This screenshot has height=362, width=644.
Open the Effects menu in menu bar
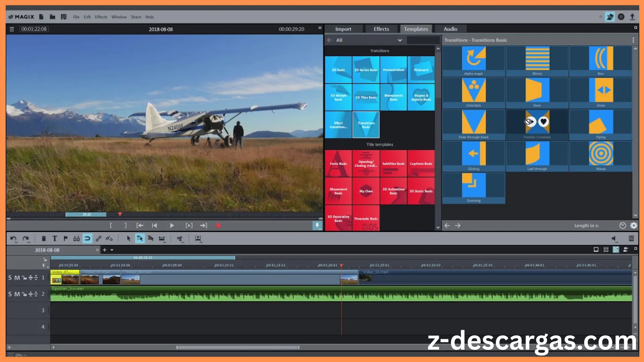point(101,17)
